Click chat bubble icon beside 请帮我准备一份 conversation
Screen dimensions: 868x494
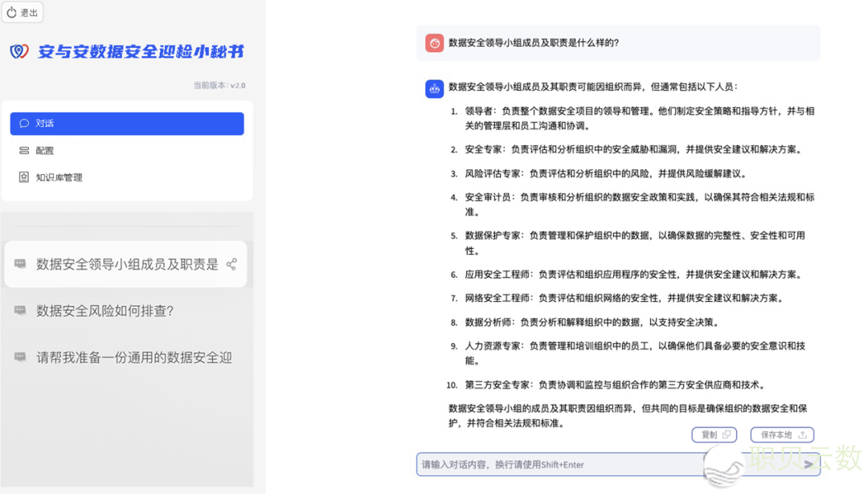tap(20, 357)
